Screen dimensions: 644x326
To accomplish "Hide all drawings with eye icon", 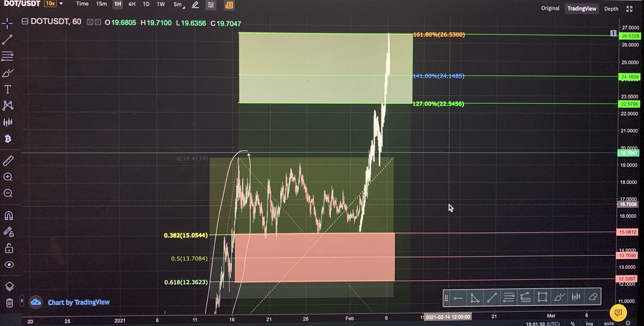I will coord(8,265).
